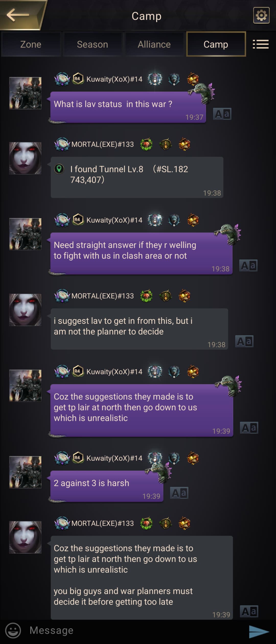Open the Tunnel Lv.8 location link
This screenshot has width=276, height=644.
[129, 175]
